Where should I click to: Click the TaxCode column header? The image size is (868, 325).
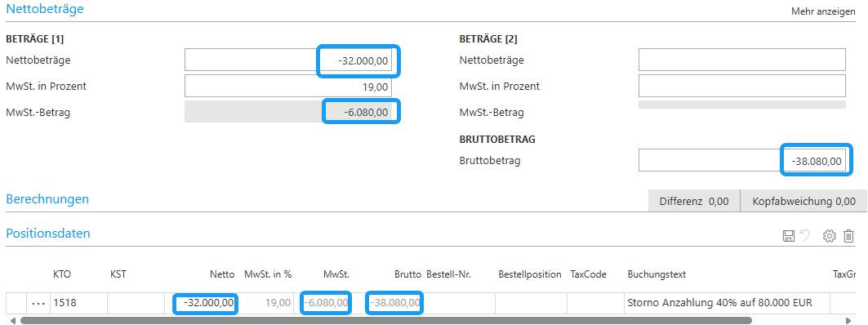point(589,274)
